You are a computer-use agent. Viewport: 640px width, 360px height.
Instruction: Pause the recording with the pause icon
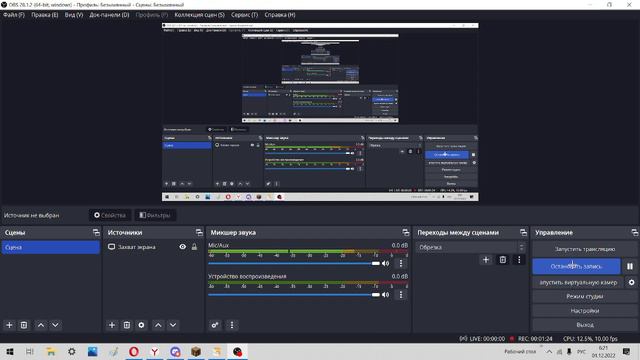click(630, 266)
